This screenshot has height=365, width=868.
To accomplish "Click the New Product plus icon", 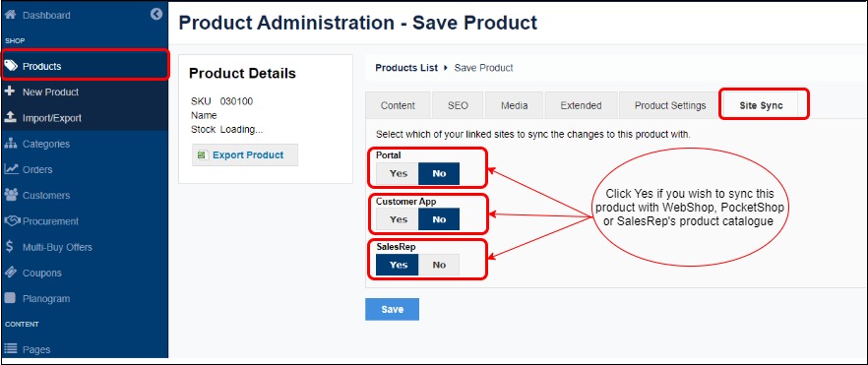I will pos(10,91).
